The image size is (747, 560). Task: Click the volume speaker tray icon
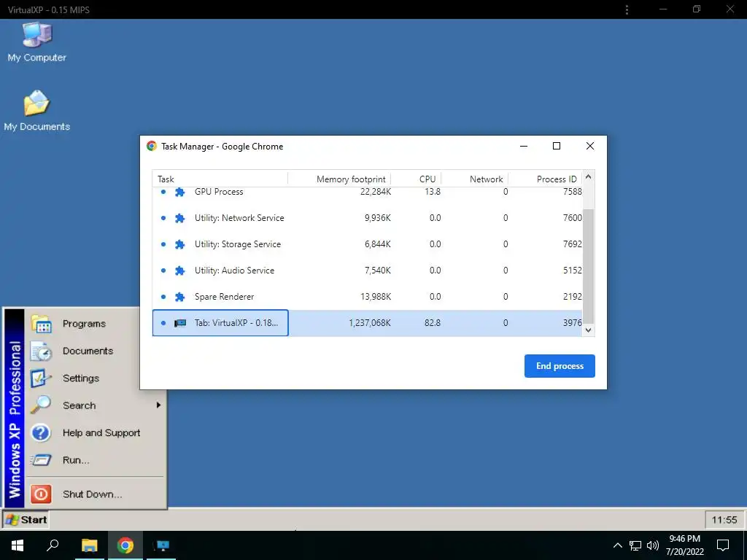tap(653, 545)
